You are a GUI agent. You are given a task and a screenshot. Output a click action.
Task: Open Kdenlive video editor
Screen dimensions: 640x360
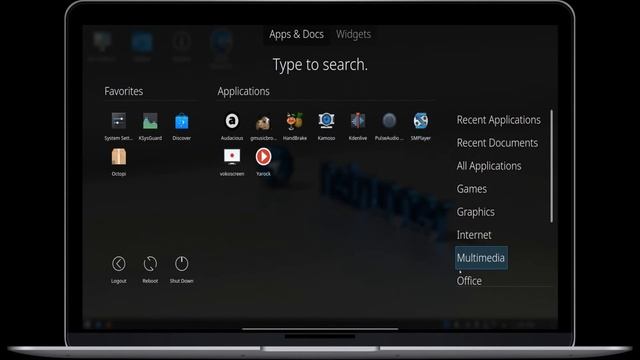pos(358,126)
